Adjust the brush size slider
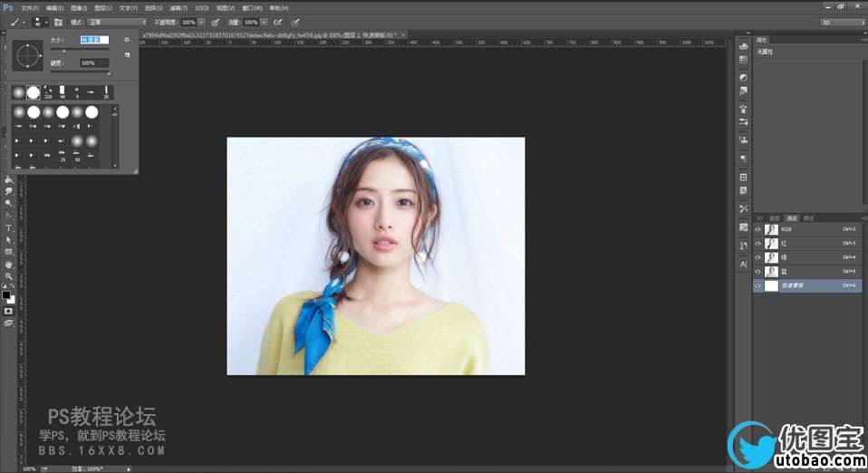 click(64, 51)
